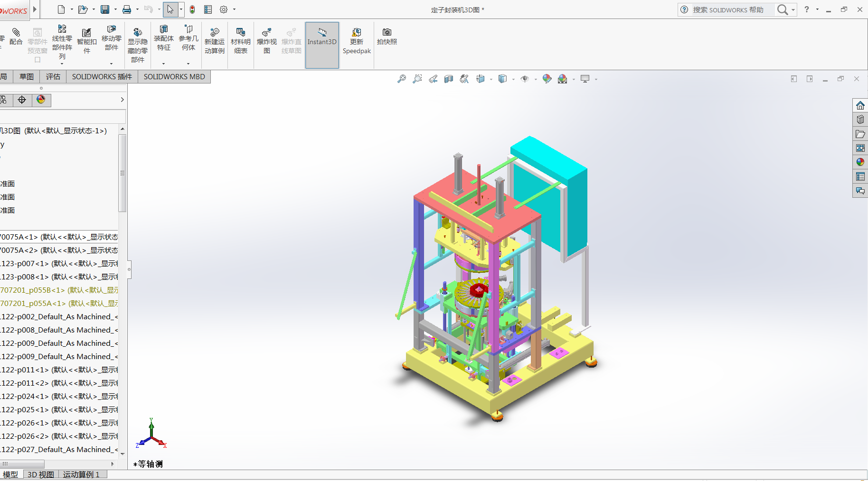This screenshot has height=481, width=868.
Task: Activate the Section View tool
Action: [x=449, y=79]
